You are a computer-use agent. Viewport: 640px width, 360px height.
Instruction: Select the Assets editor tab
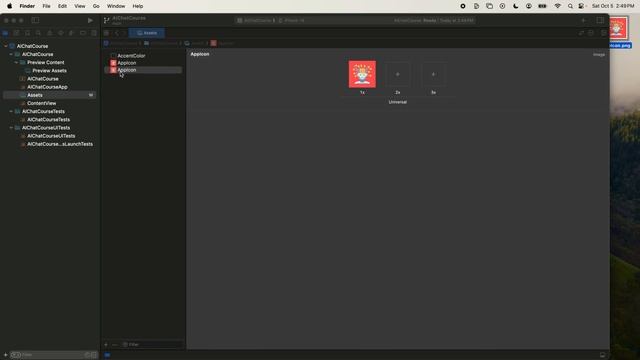click(147, 33)
